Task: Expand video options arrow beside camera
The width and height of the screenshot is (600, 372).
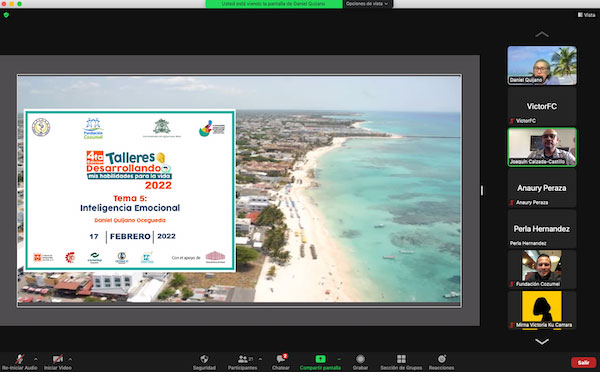Action: point(70,359)
